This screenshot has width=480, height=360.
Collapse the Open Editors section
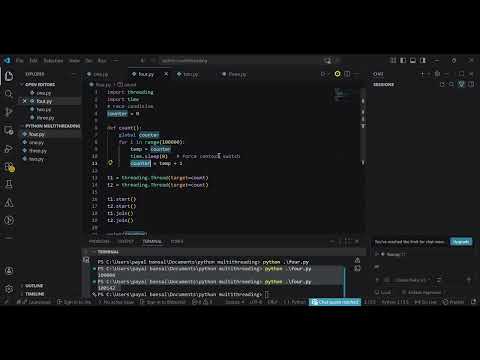click(x=40, y=85)
